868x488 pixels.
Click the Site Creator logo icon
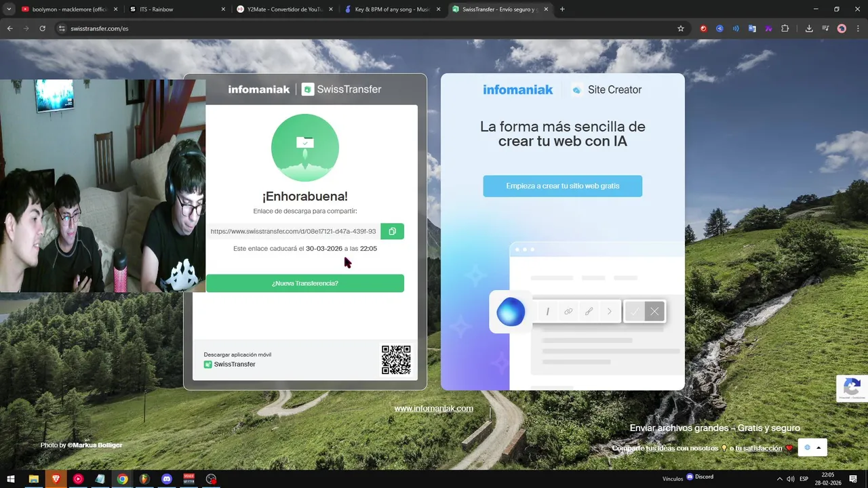tap(577, 89)
